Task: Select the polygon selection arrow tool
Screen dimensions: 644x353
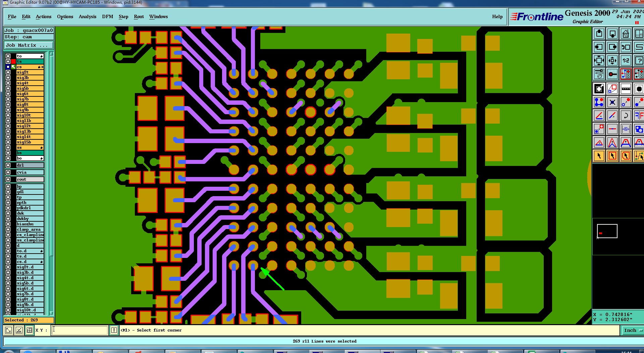Action: pos(626,156)
